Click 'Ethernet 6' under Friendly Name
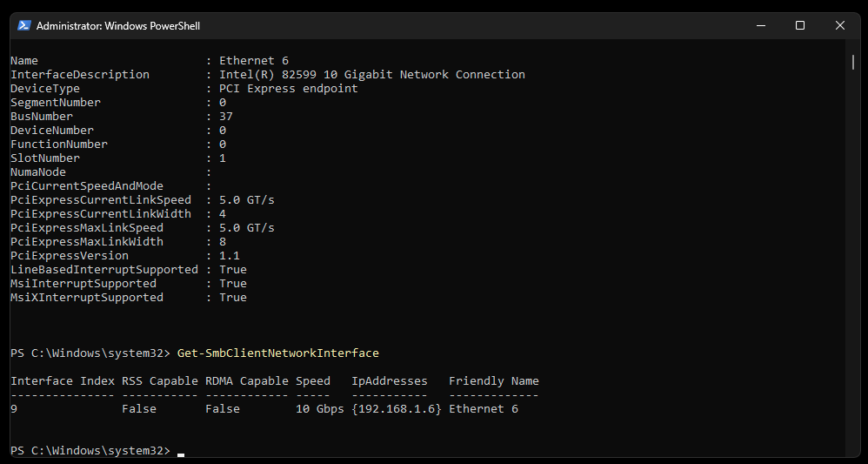Viewport: 868px width, 464px height. [484, 409]
